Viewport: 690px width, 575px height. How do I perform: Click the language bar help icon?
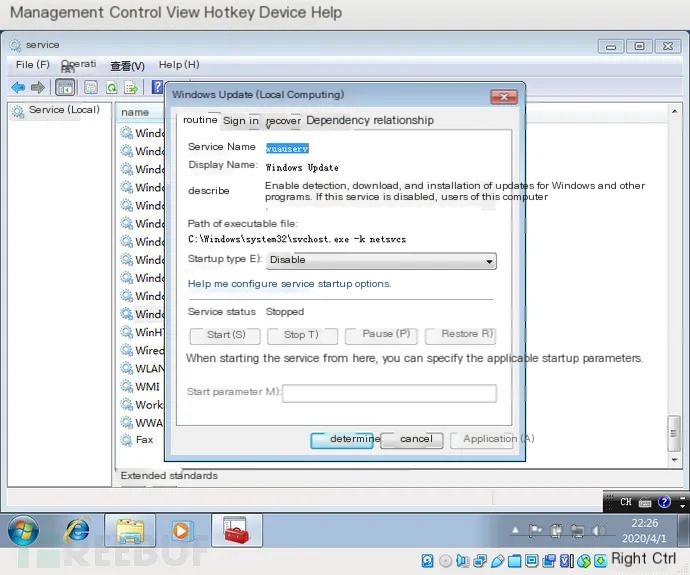[x=664, y=502]
